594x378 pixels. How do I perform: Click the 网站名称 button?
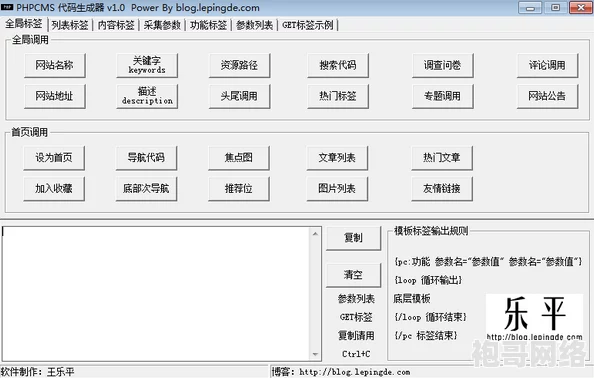[x=55, y=65]
